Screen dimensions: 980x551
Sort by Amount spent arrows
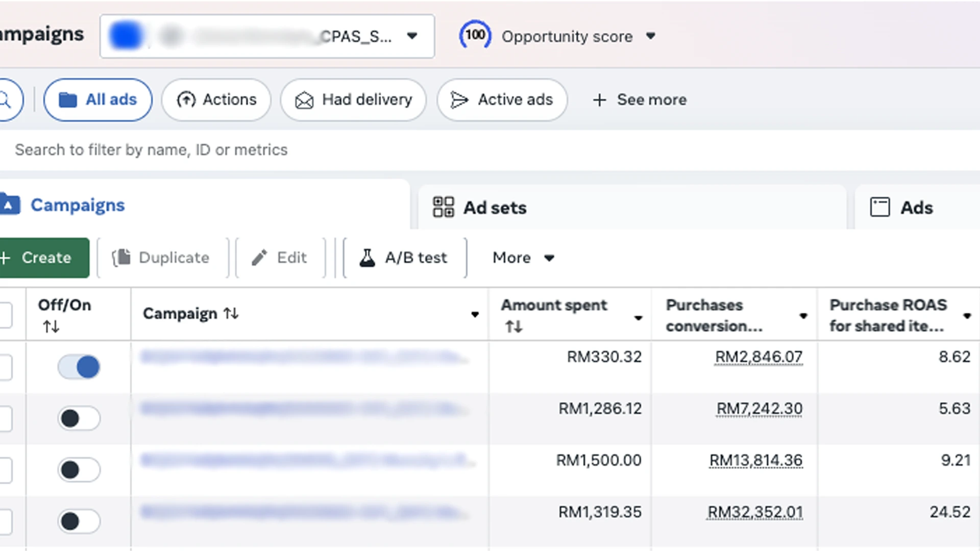pos(513,327)
